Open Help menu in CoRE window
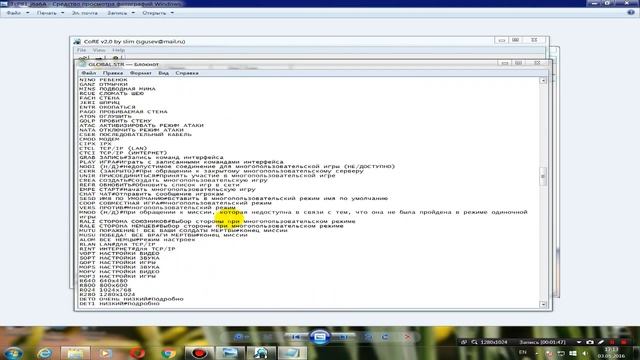 point(118,50)
